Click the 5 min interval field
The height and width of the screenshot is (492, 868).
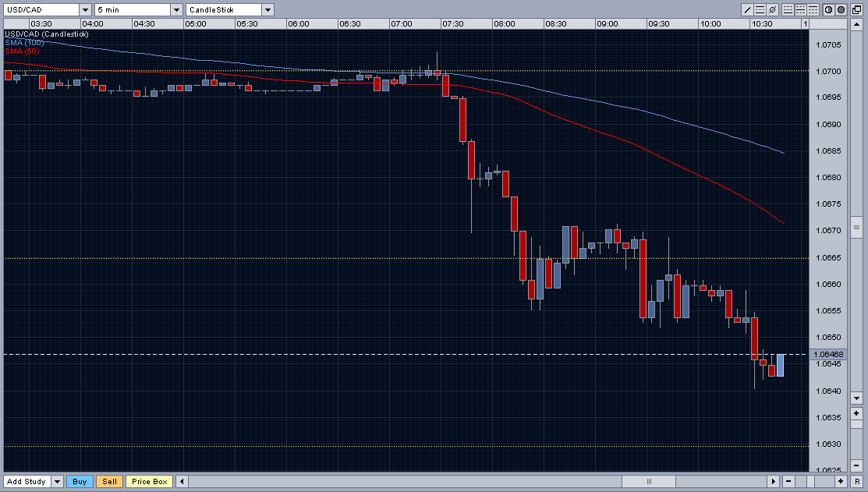(x=133, y=9)
